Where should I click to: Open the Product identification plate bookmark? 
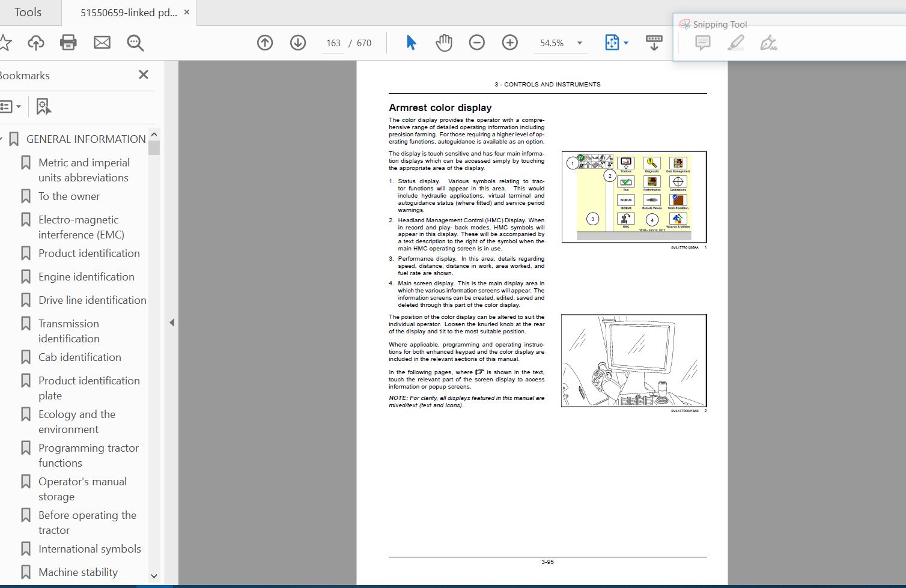click(89, 388)
